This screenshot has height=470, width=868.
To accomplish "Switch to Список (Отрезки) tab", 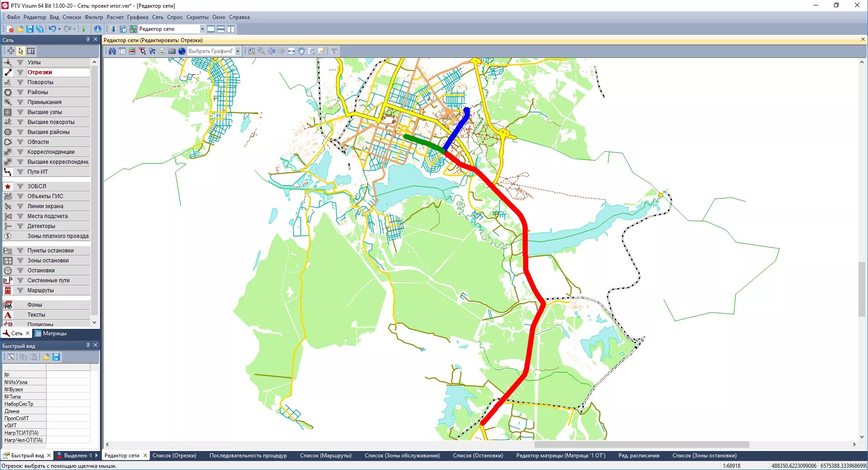I will [174, 456].
